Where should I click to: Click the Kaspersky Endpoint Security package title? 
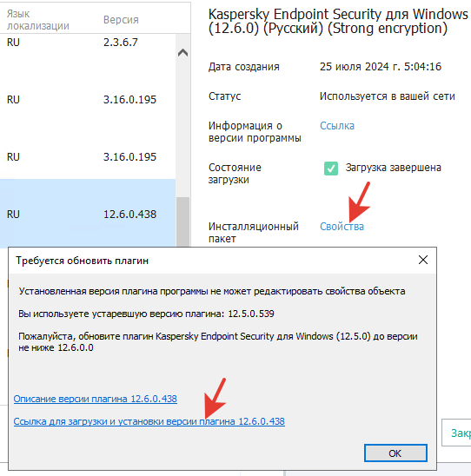338,21
